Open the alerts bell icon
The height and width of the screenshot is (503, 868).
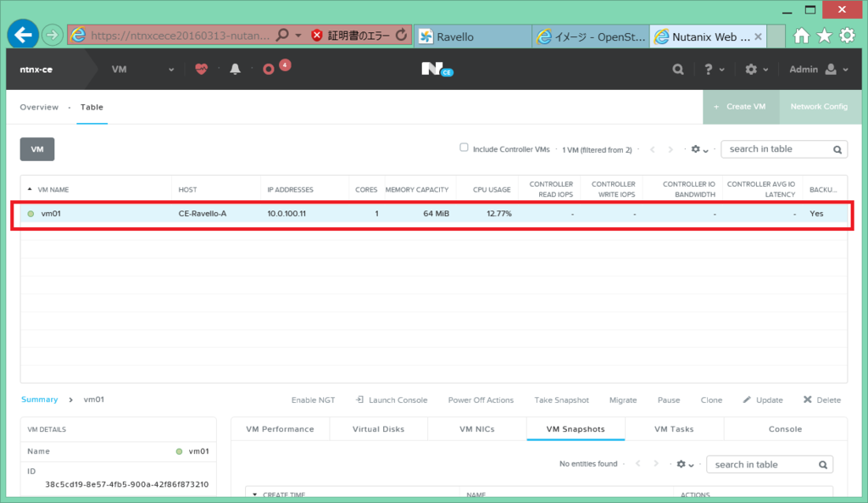[x=236, y=70]
